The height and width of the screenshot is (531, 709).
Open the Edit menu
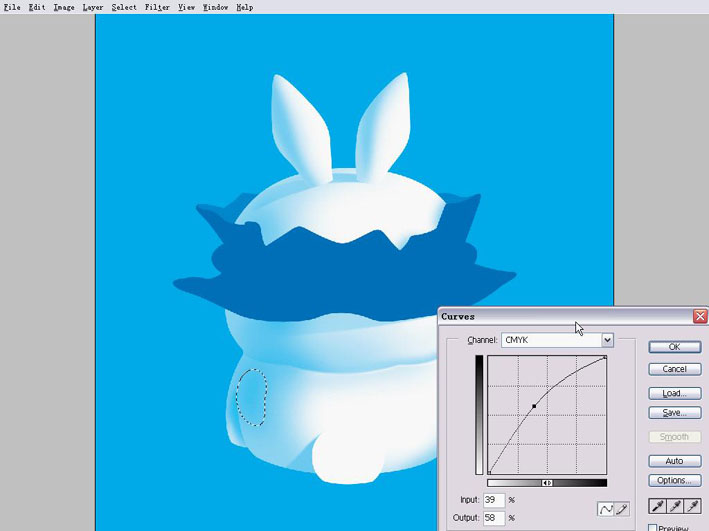[x=37, y=7]
